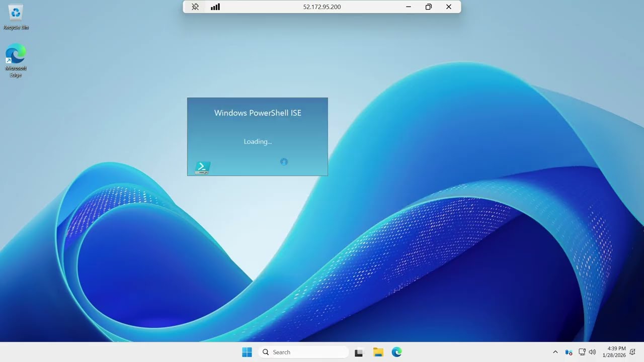Open Task View from taskbar

click(359, 352)
